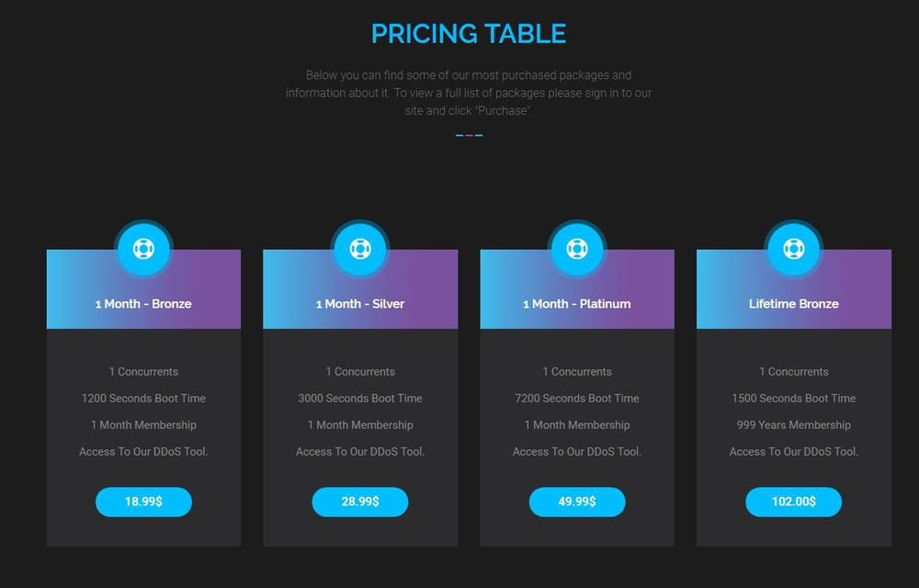This screenshot has height=588, width=919.
Task: Click the "1200 Seconds Boot Time" text
Action: tap(143, 399)
